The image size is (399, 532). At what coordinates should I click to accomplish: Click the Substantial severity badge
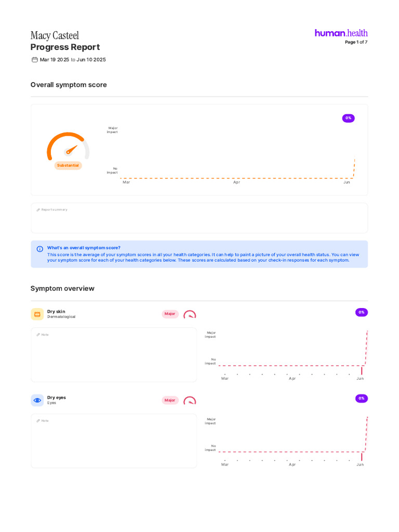(68, 166)
